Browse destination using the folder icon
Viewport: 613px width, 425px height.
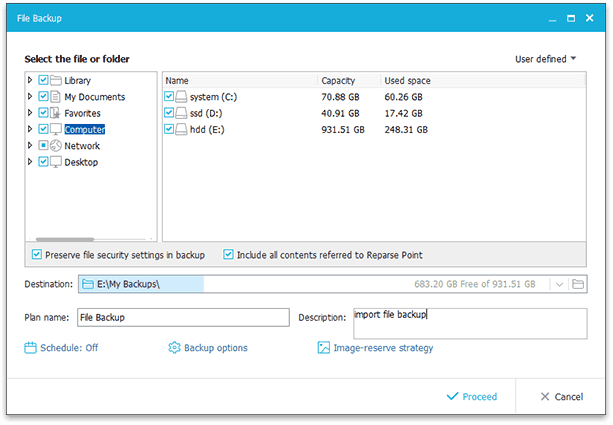pyautogui.click(x=578, y=284)
